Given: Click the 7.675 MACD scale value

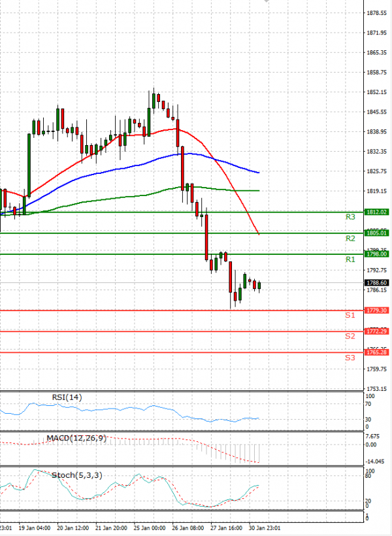Looking at the screenshot, I should pyautogui.click(x=372, y=437).
